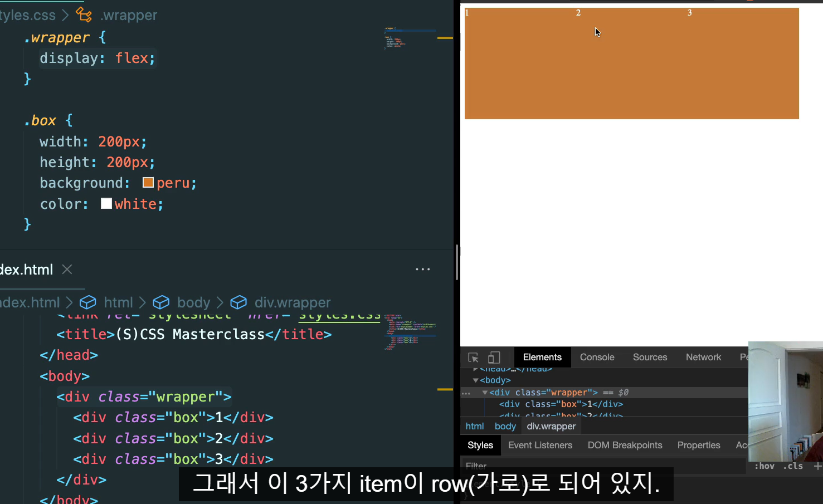Collapse the body node in the DOM tree
The height and width of the screenshot is (504, 823).
[475, 380]
